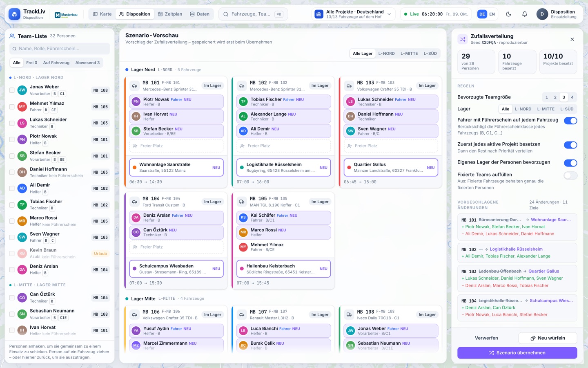Click the vehicle icon on MB 107 card
This screenshot has width=588, height=368.
coord(242,315)
